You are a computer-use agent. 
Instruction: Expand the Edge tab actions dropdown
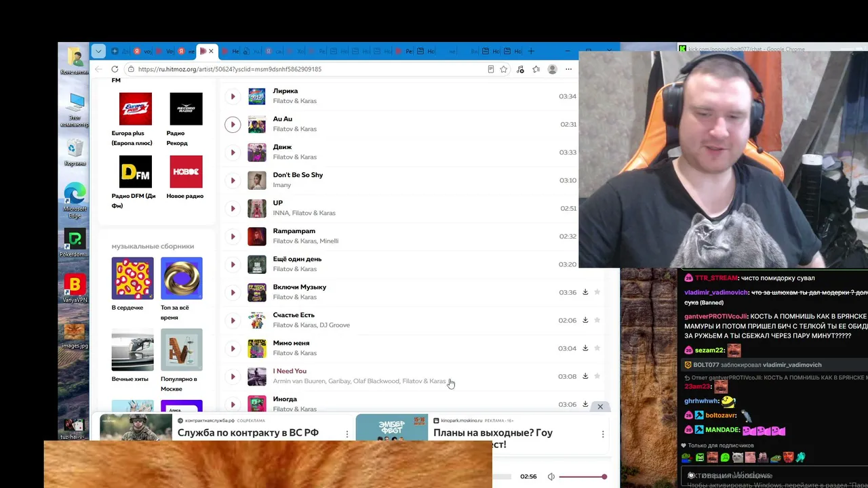click(x=98, y=52)
